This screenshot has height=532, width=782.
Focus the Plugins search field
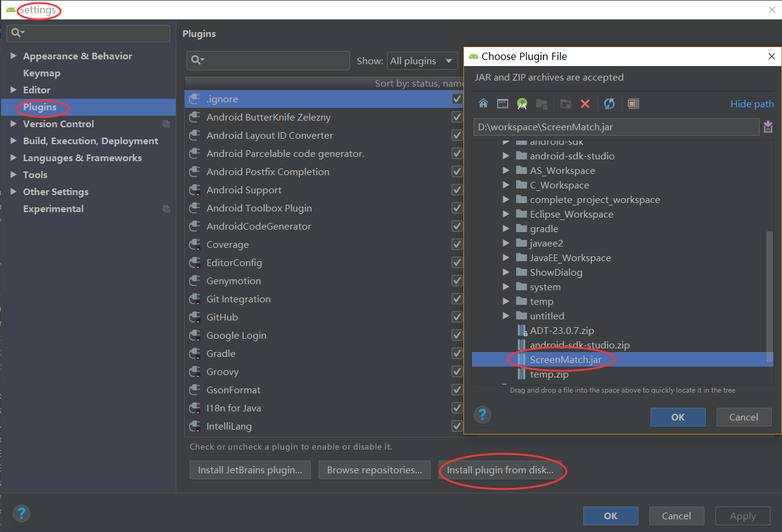(x=268, y=61)
